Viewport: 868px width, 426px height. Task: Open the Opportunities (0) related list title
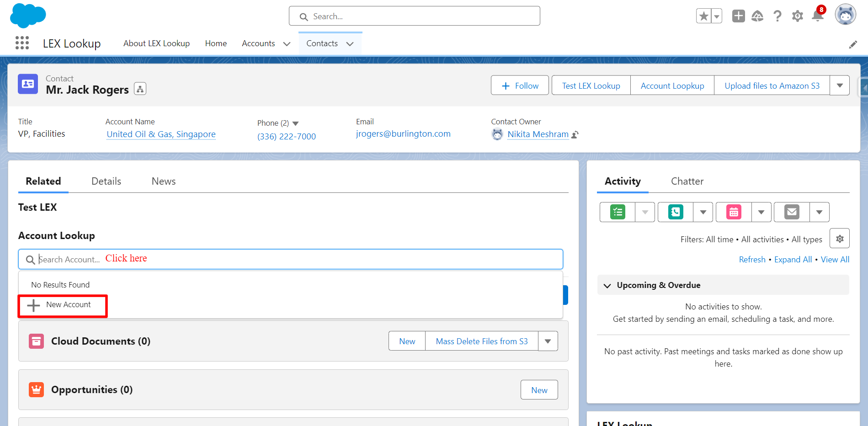[92, 389]
